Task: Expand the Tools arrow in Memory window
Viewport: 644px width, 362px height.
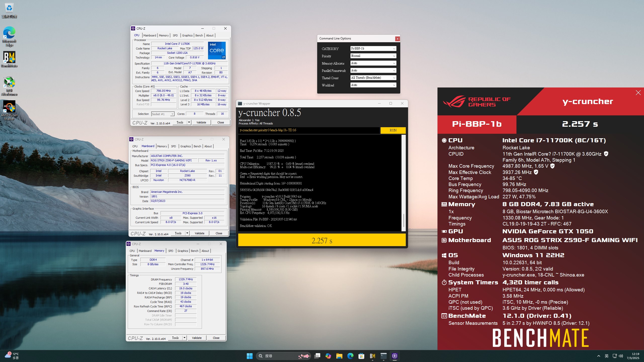Action: 185,338
